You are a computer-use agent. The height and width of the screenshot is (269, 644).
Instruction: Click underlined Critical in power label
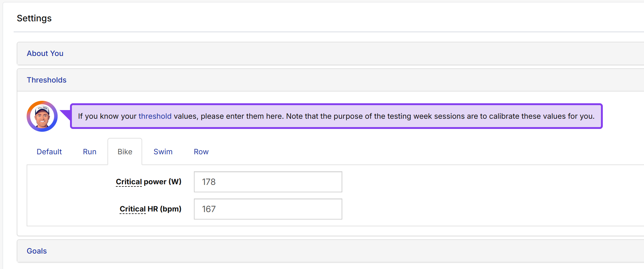(129, 182)
